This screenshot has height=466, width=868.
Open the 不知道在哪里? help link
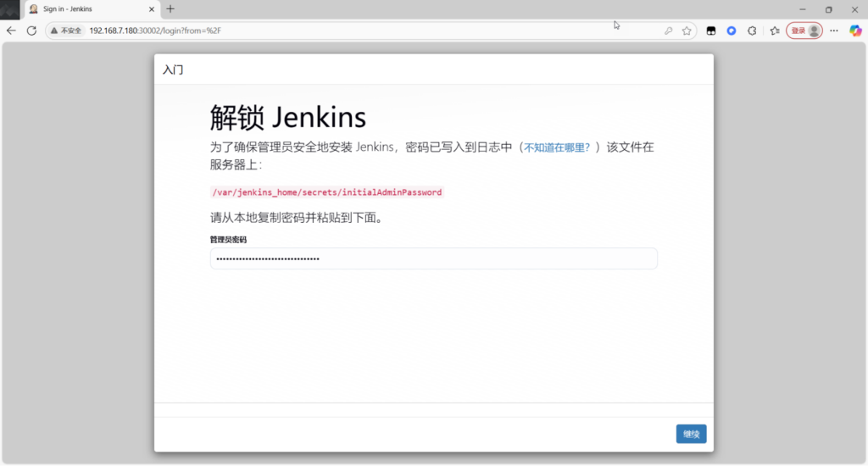[556, 147]
